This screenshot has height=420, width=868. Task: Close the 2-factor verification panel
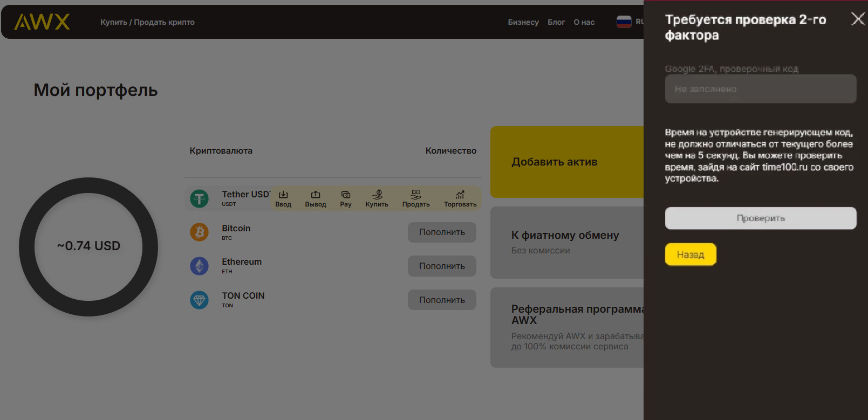click(857, 19)
